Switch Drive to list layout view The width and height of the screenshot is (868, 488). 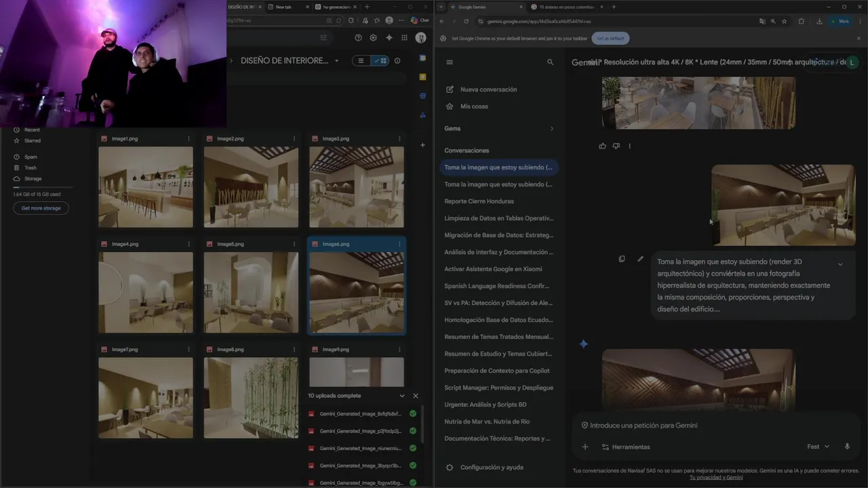pyautogui.click(x=361, y=60)
